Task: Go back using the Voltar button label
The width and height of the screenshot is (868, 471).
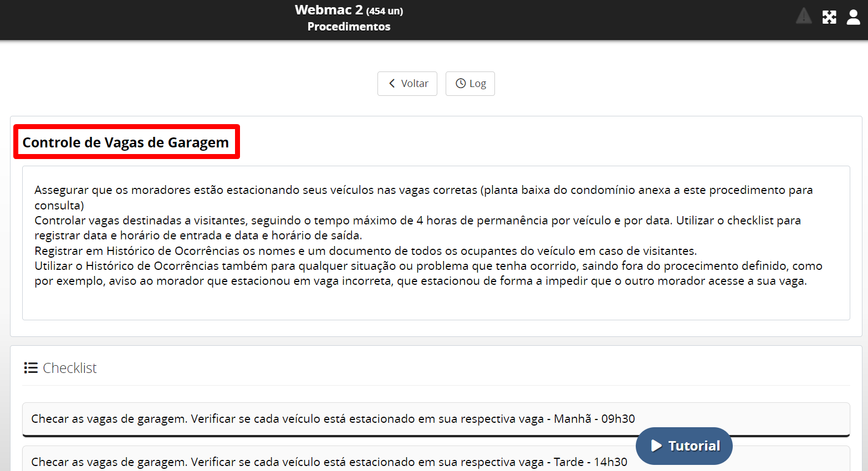Action: pyautogui.click(x=415, y=84)
